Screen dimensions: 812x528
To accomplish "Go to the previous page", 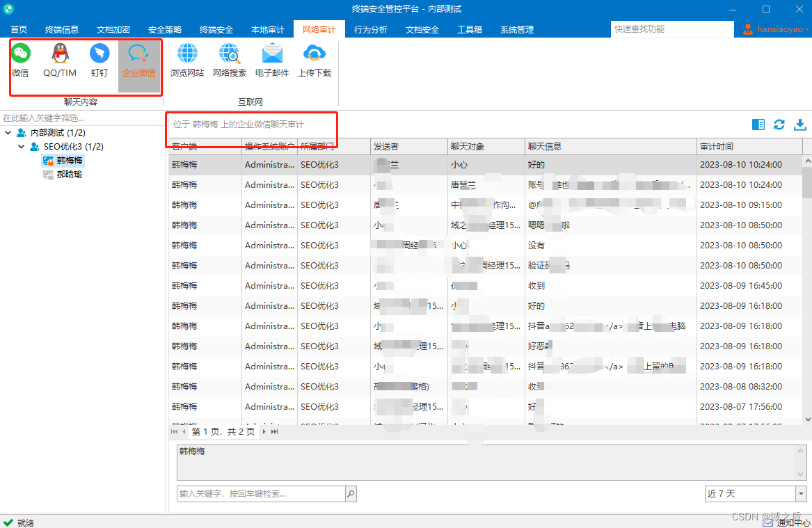I will pyautogui.click(x=184, y=432).
